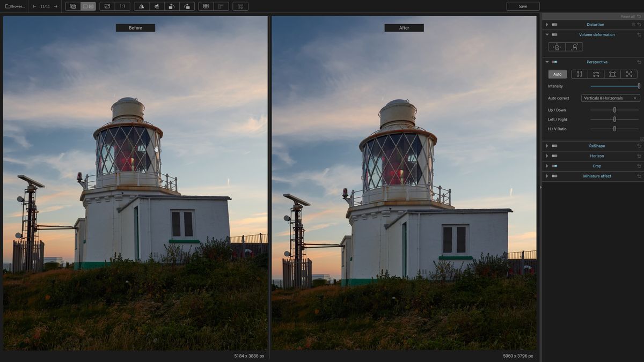Screen dimensions: 644x362
Task: Toggle the Perspective correction switch
Action: (x=554, y=62)
